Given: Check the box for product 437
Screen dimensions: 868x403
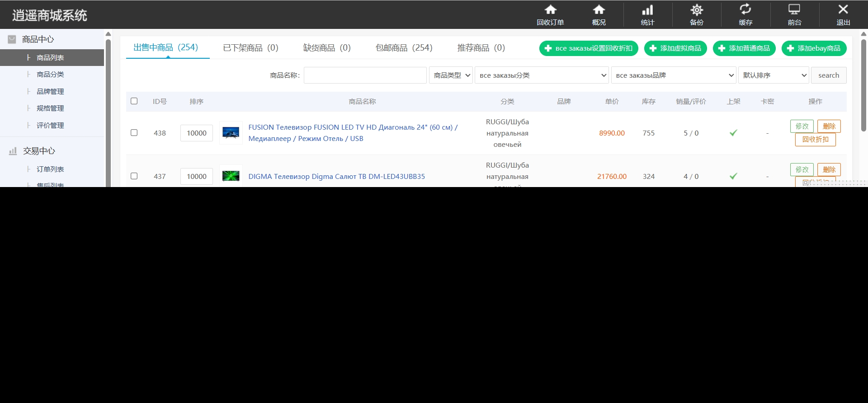Looking at the screenshot, I should coord(134,176).
